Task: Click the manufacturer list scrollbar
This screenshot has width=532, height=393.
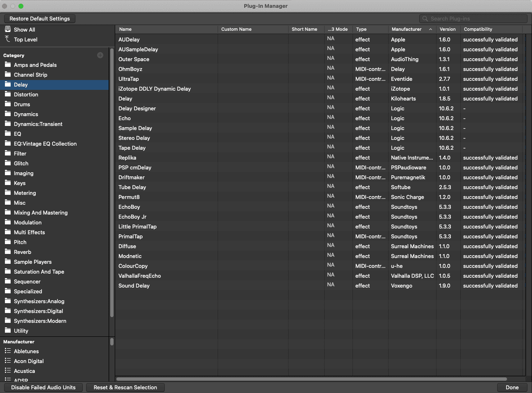Action: (112, 341)
